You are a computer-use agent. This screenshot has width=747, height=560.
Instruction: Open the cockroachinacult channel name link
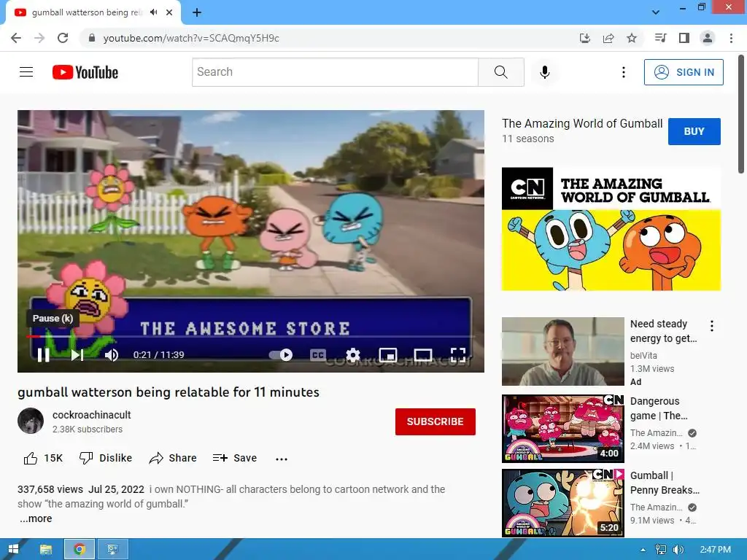pyautogui.click(x=91, y=415)
